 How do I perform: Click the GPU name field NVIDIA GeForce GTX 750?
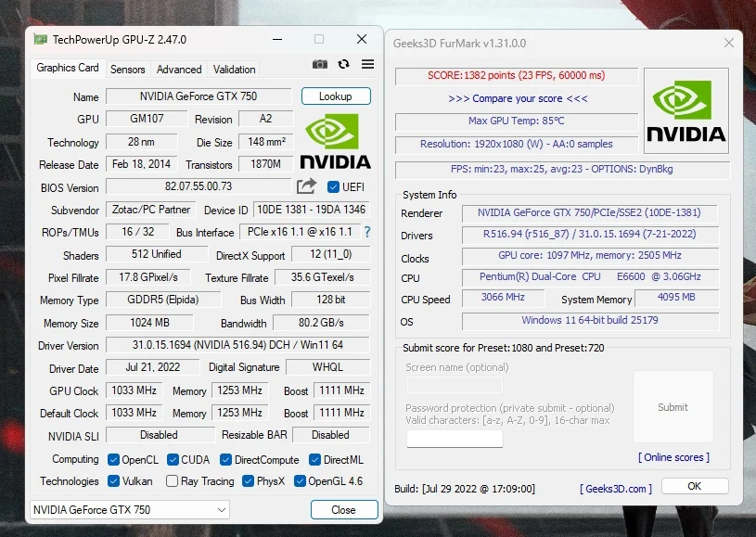tap(199, 96)
